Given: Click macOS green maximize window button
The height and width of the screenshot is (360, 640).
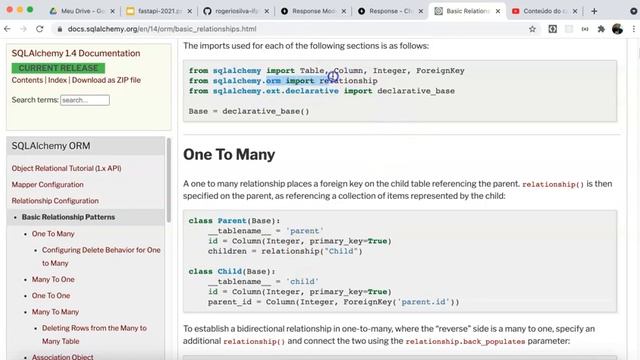Looking at the screenshot, I should click(30, 9).
